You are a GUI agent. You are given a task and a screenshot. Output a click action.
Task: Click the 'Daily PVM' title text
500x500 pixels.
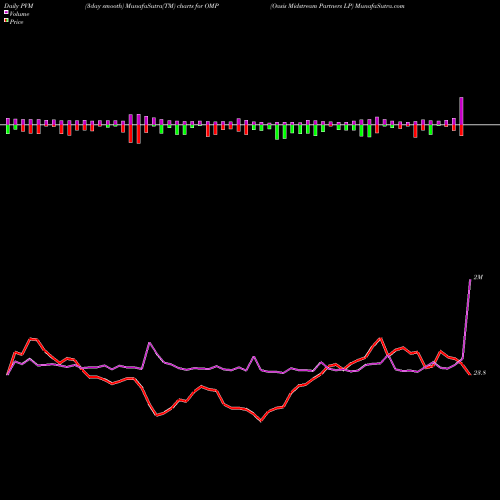19,6
